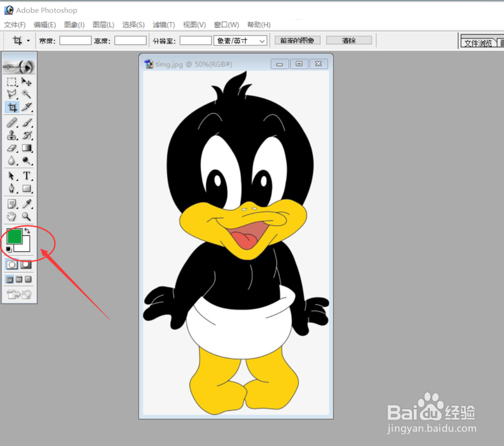
Task: Switch to the 文件浏览 tab
Action: click(478, 43)
